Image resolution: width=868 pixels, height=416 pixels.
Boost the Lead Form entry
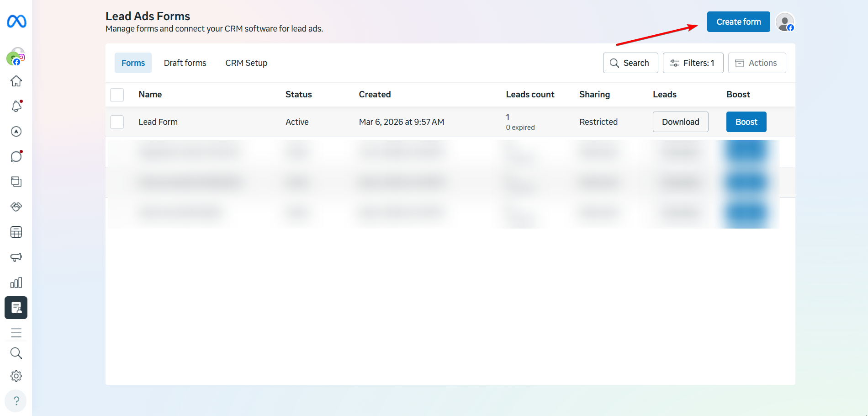coord(746,122)
